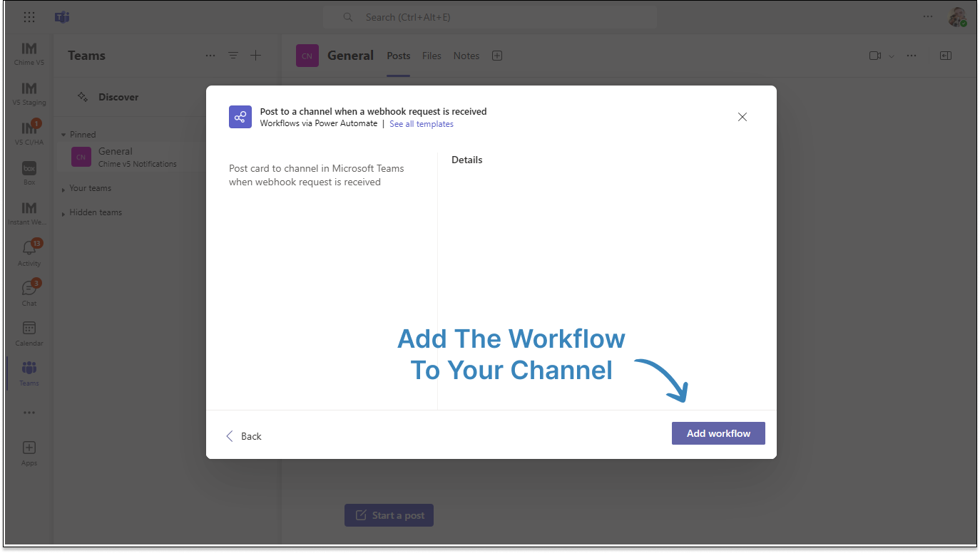Open the app launcher waffle icon

tap(29, 17)
